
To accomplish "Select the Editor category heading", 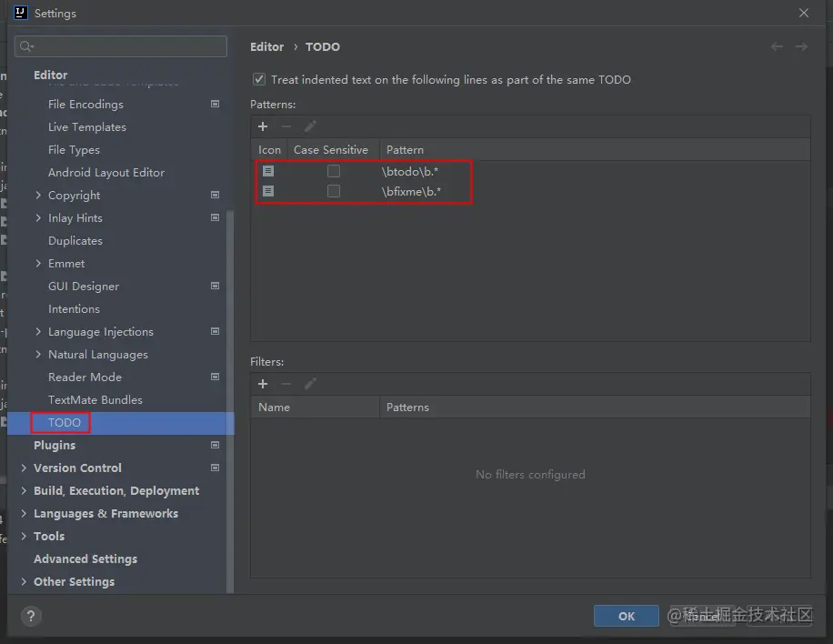I will 50,75.
